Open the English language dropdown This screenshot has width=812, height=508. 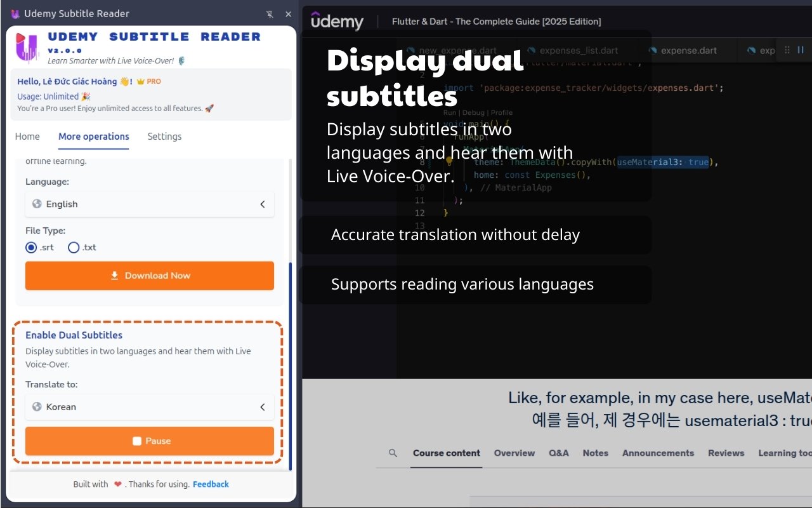point(150,204)
